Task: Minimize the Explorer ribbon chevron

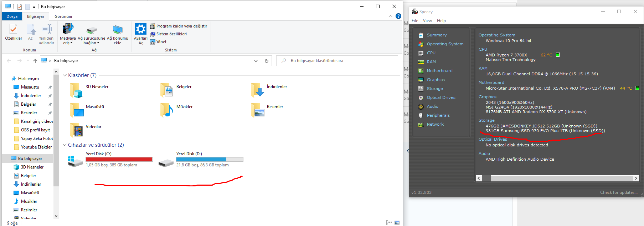Action: click(x=391, y=16)
